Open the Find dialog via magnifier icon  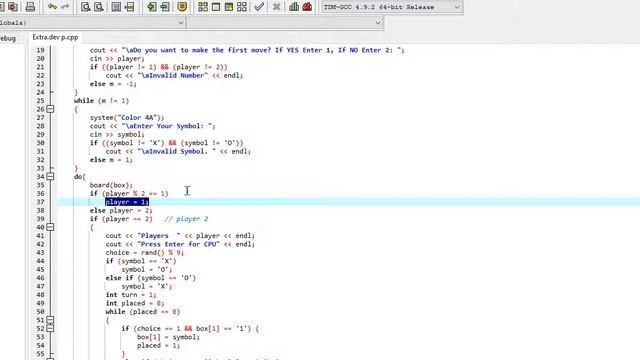click(86, 7)
